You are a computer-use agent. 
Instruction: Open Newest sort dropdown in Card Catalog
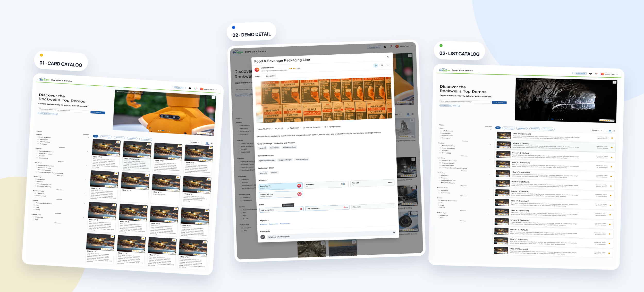tap(195, 142)
